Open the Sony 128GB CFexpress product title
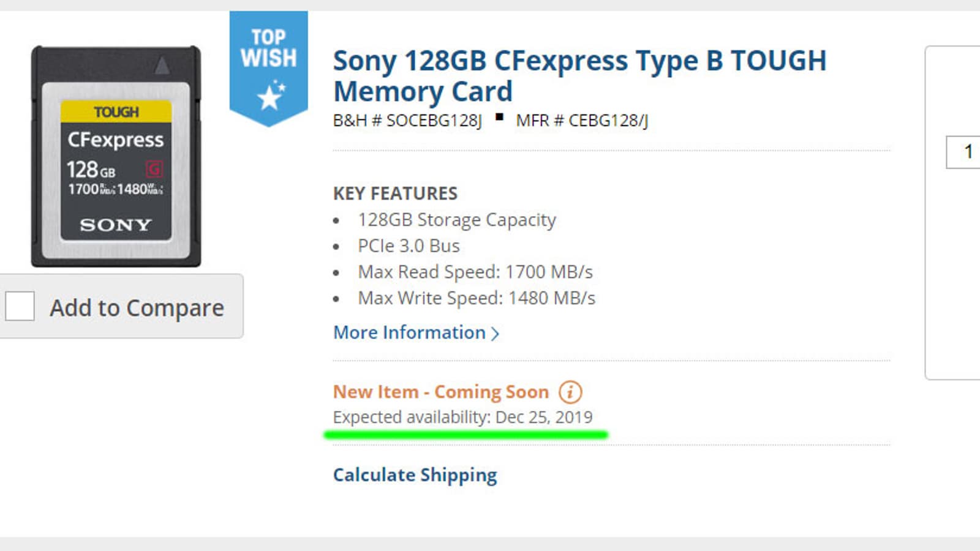980x551 pixels. coord(579,76)
